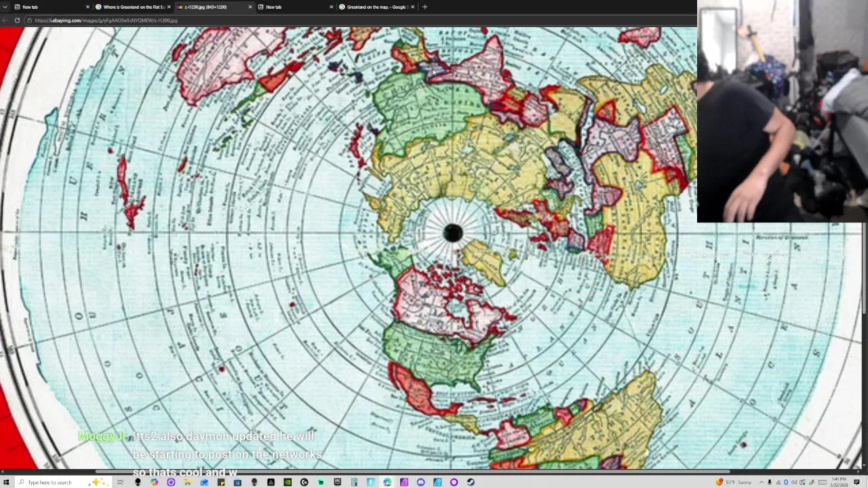The image size is (868, 488).
Task: Open the Microsoft Edge taskbar icon
Action: (x=387, y=482)
